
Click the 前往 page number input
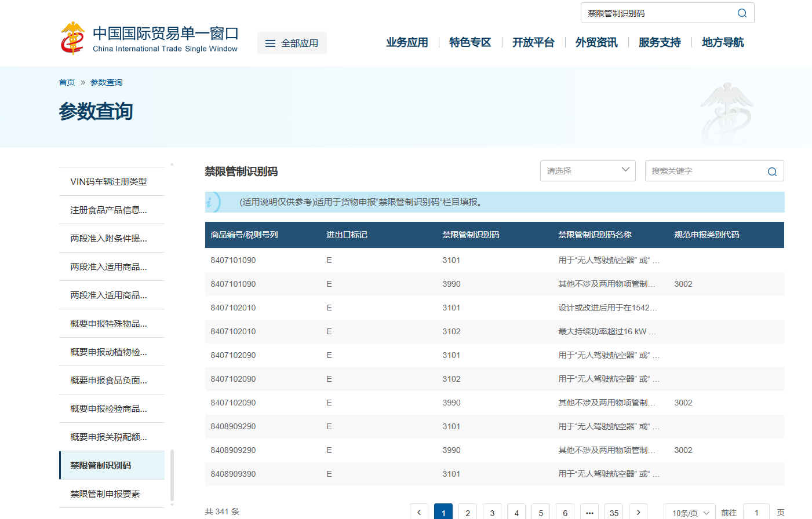coord(756,513)
